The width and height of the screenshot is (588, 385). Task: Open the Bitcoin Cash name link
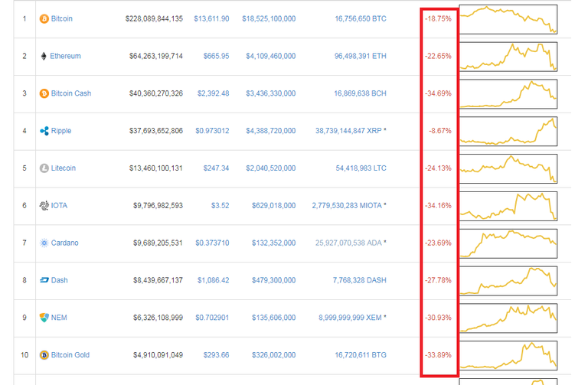[x=71, y=93]
